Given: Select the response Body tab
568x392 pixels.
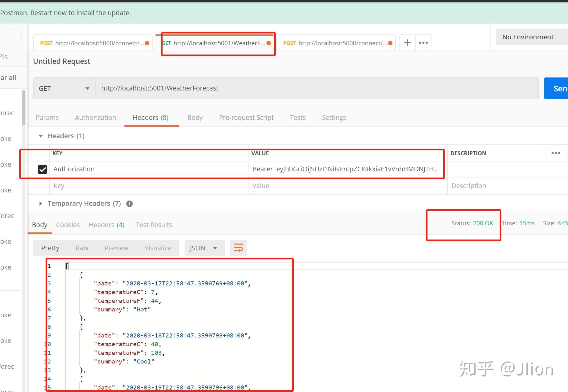Looking at the screenshot, I should [40, 225].
